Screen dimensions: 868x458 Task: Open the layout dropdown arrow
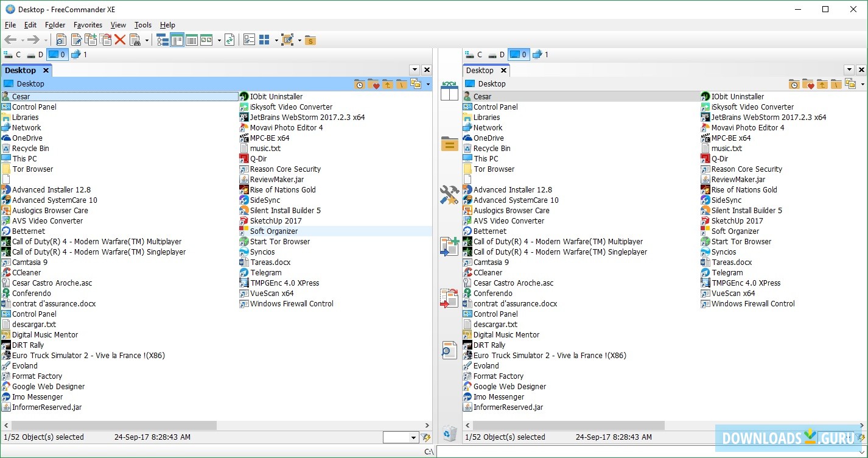[276, 41]
